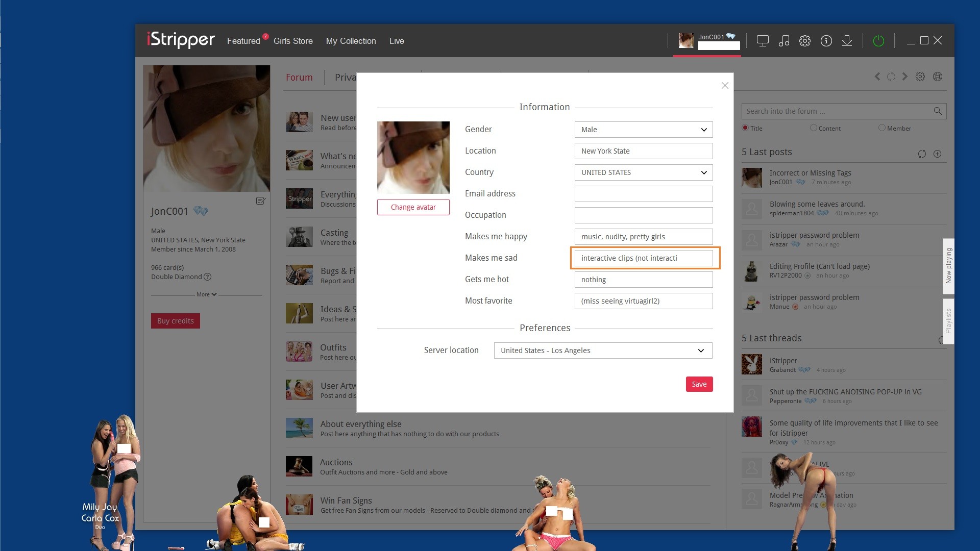Click the monitor display icon in header
Screen dimensions: 980x551
(763, 41)
